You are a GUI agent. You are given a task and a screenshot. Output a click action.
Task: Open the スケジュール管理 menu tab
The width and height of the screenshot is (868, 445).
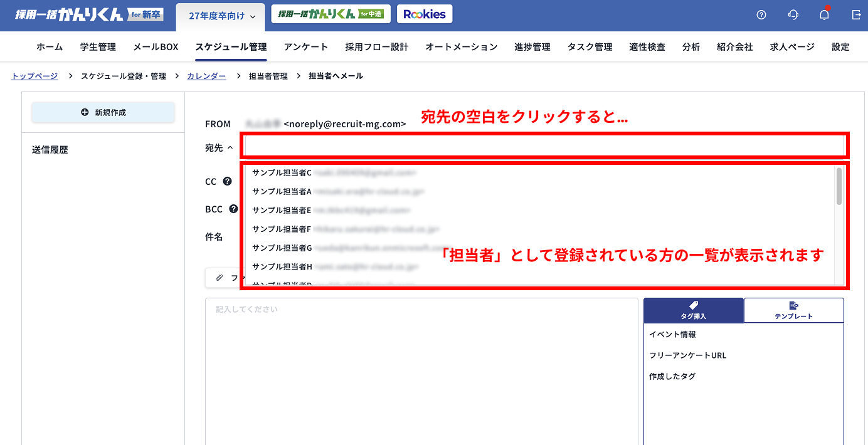(x=231, y=47)
